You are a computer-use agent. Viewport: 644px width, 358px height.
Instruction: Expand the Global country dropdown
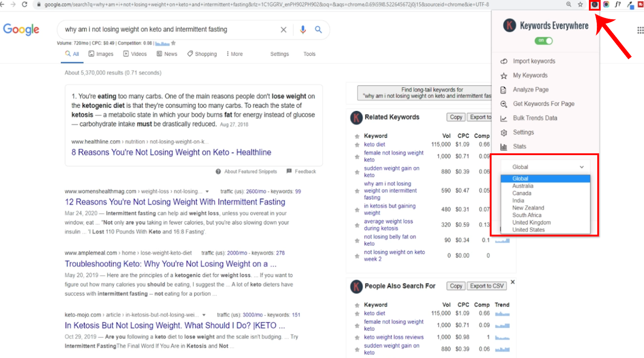tap(545, 167)
